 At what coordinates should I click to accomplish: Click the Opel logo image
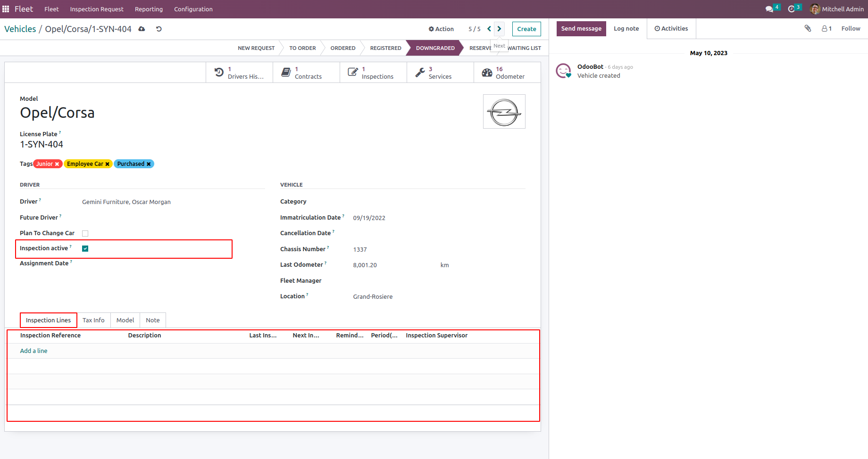point(504,112)
